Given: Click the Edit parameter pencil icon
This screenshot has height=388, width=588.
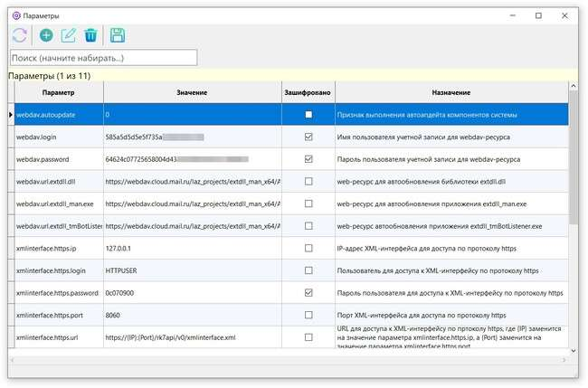Looking at the screenshot, I should pos(69,36).
